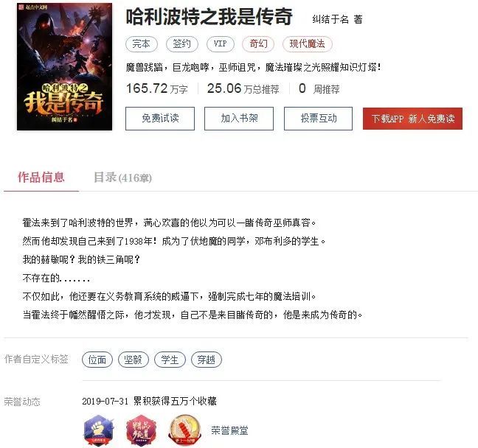Click the 投票互动 button

[x=318, y=119]
